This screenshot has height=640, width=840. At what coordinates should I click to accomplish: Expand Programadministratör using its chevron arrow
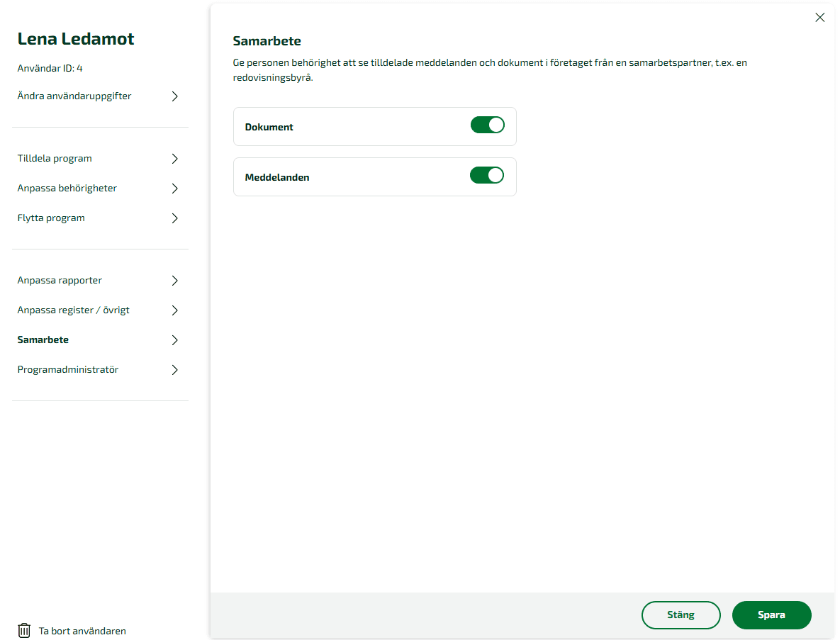(174, 370)
